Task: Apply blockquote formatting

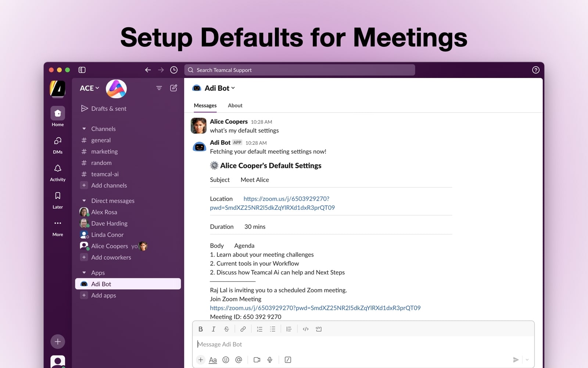Action: pyautogui.click(x=289, y=329)
